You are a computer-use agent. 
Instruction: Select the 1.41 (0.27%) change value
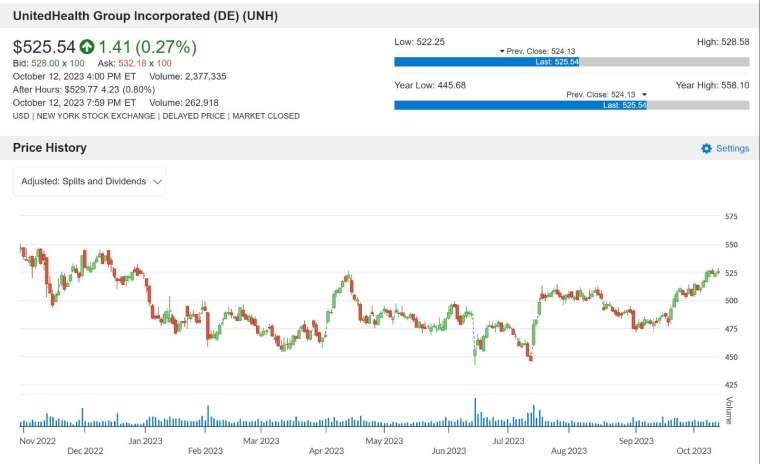click(x=147, y=47)
